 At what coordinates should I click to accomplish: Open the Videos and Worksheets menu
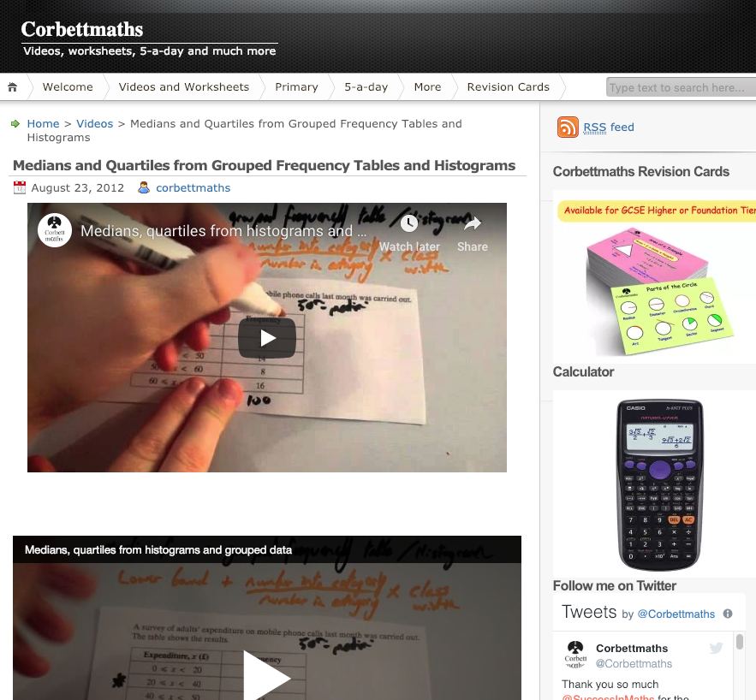click(x=184, y=87)
